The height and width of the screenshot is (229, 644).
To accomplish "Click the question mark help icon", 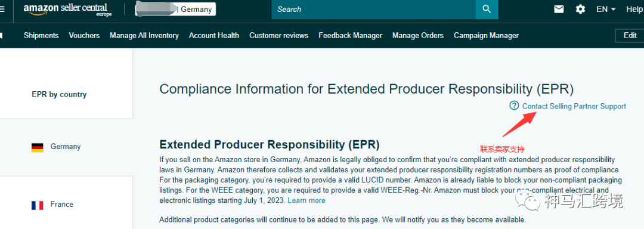I will click(514, 106).
